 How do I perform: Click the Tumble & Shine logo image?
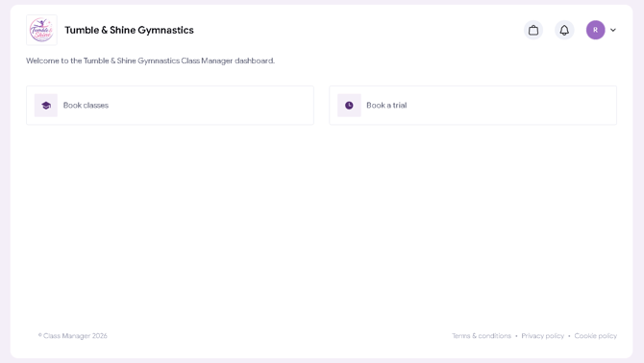(41, 30)
